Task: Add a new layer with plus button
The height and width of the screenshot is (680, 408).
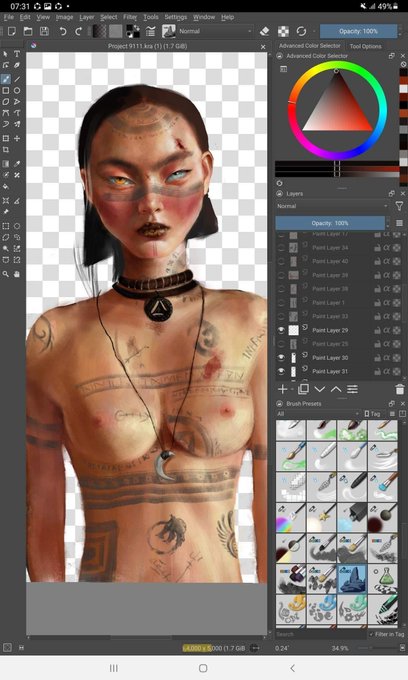Action: (x=282, y=389)
